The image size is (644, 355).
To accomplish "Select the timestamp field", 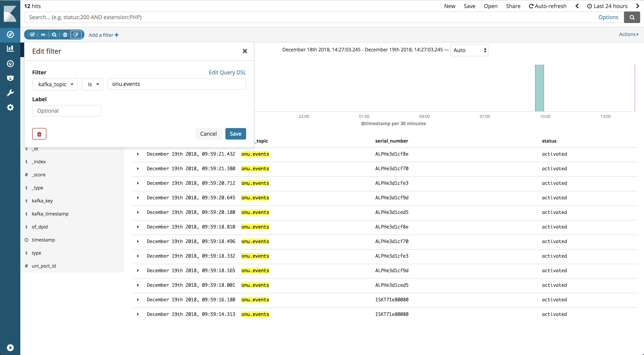I will tap(43, 240).
